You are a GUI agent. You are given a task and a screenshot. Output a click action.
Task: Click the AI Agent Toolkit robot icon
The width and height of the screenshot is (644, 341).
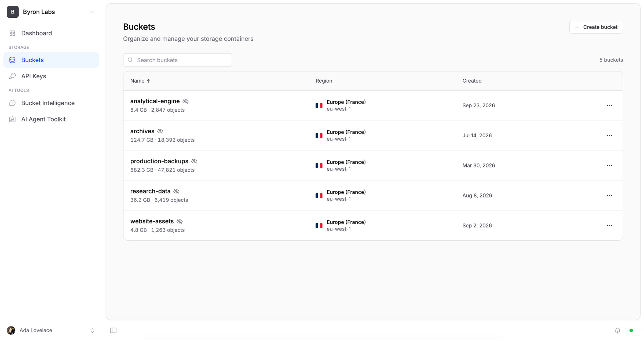[x=12, y=119]
